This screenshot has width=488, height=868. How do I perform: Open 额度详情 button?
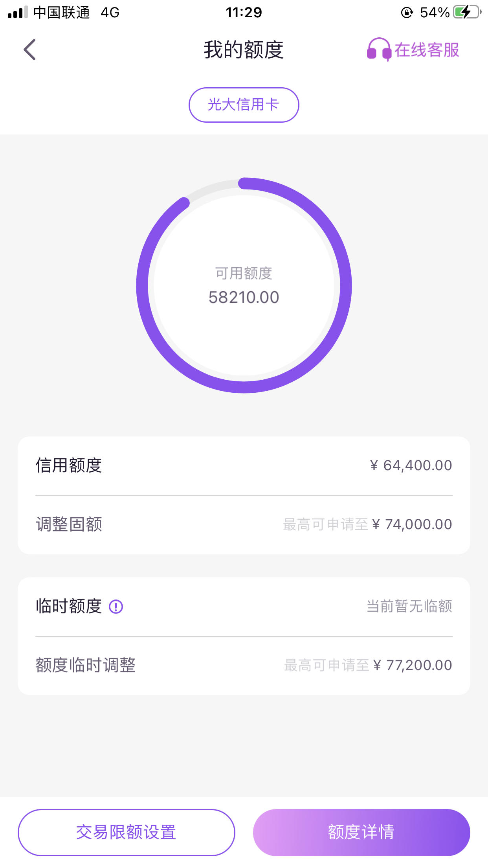(x=361, y=832)
